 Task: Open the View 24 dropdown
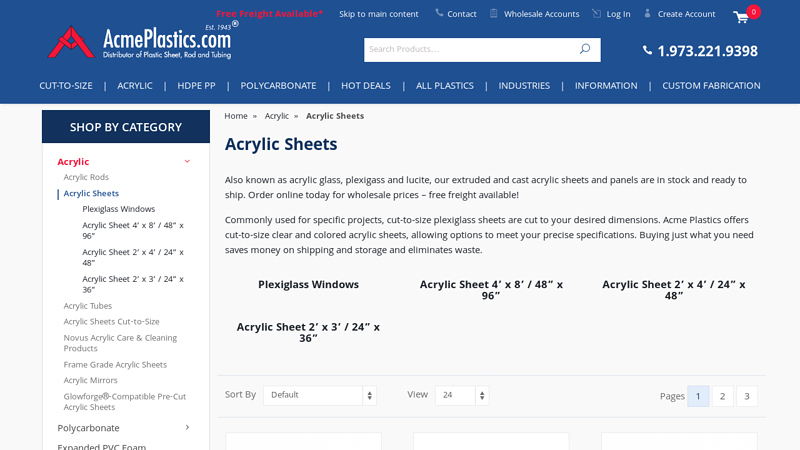[462, 395]
